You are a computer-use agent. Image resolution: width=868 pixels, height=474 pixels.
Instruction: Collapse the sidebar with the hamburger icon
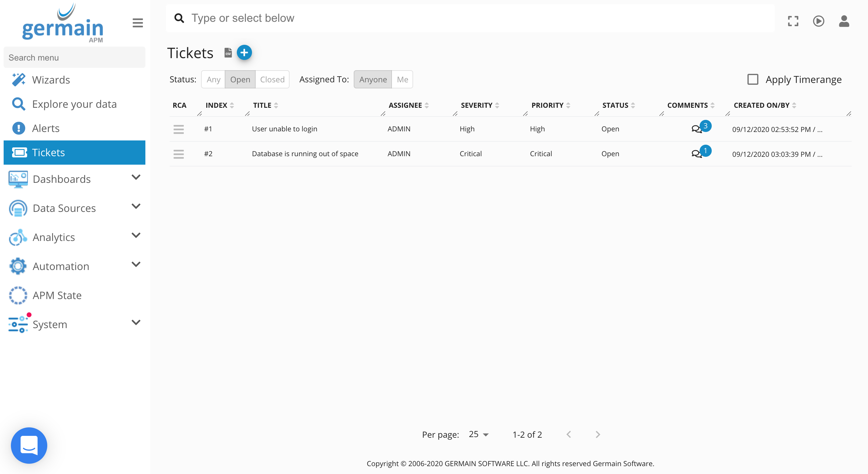click(137, 23)
